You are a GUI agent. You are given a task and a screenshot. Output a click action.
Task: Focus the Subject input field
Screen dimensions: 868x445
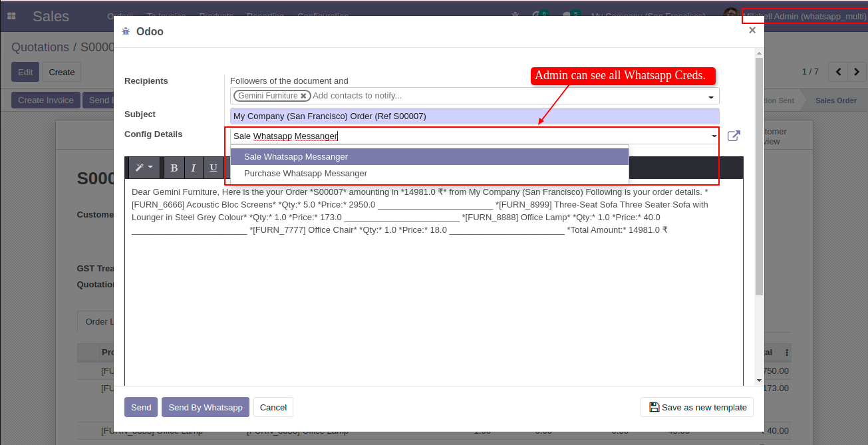coord(475,116)
